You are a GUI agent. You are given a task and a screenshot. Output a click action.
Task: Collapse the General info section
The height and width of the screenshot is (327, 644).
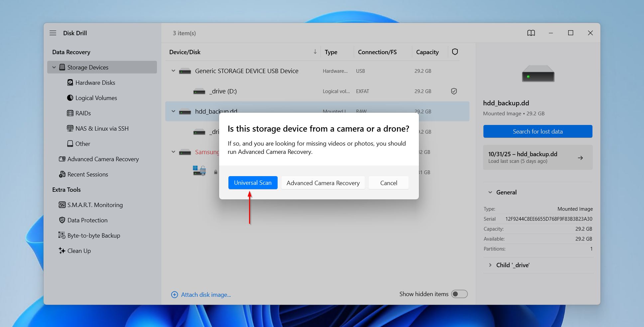click(490, 192)
